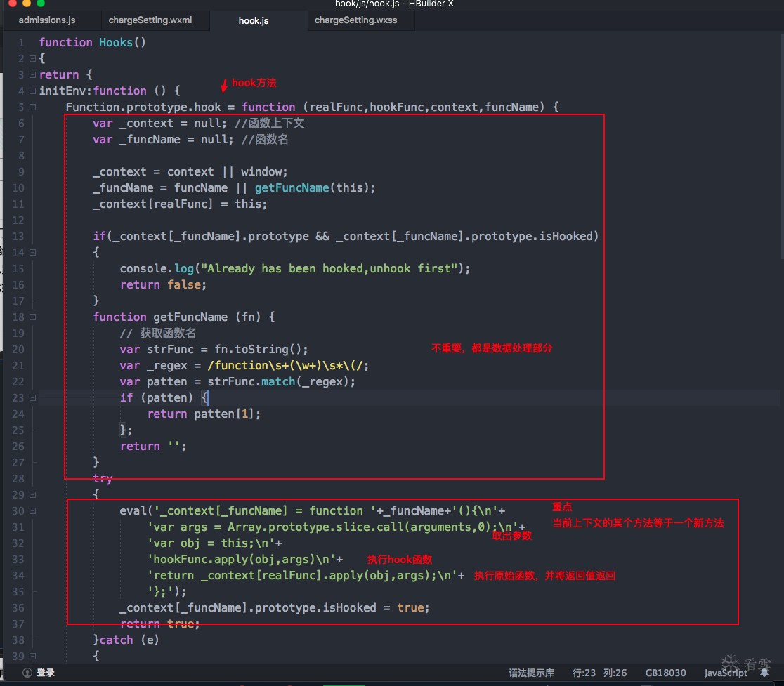Select the hook.js tab
The height and width of the screenshot is (686, 784).
(254, 20)
